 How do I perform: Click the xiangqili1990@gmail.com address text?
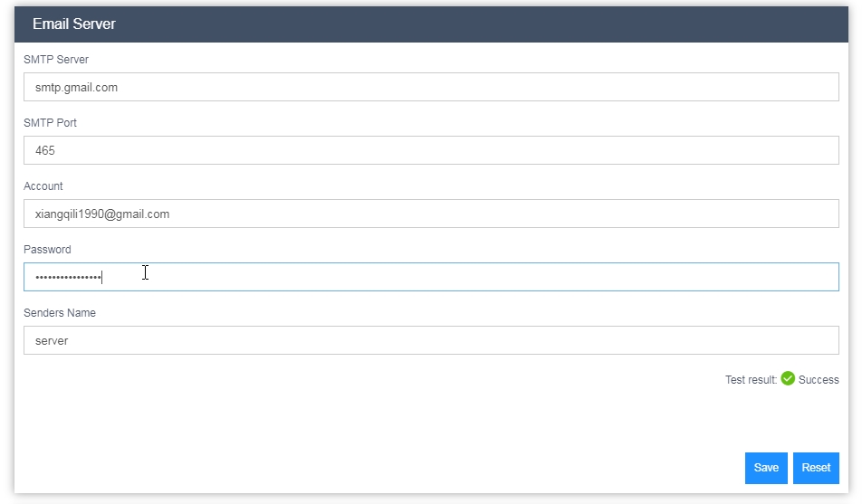pyautogui.click(x=102, y=214)
